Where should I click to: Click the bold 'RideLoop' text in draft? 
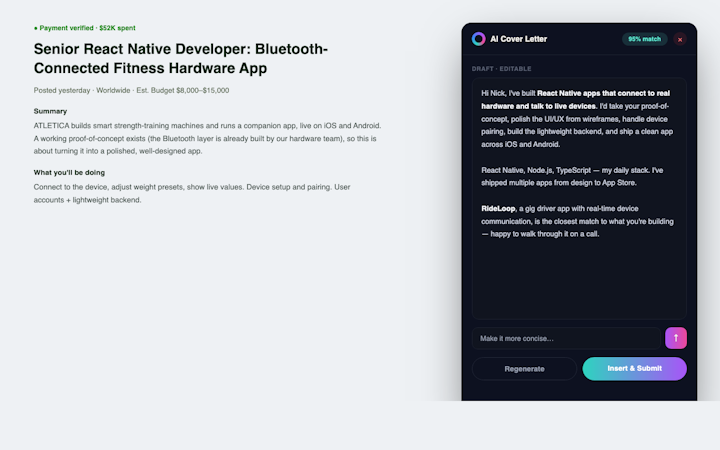pyautogui.click(x=498, y=208)
